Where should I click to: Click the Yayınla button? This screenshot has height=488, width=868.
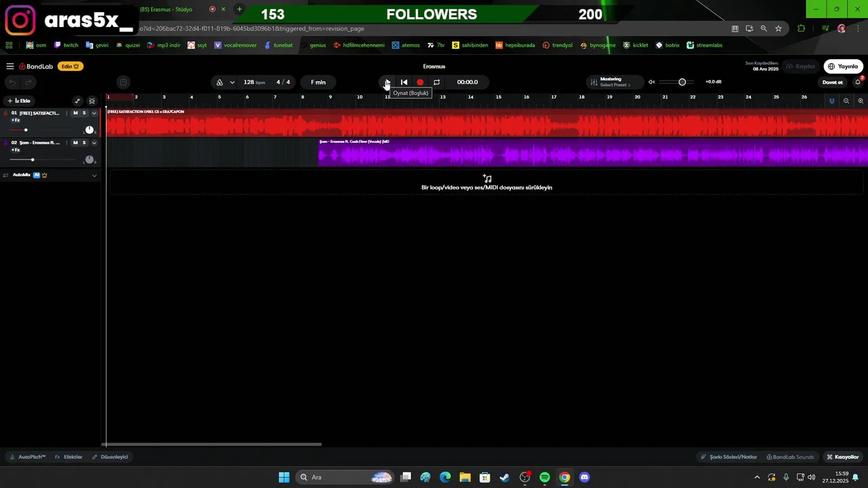coord(844,66)
